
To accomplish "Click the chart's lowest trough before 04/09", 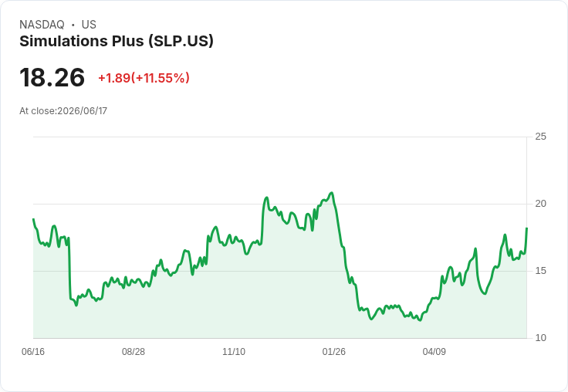I will tap(420, 320).
